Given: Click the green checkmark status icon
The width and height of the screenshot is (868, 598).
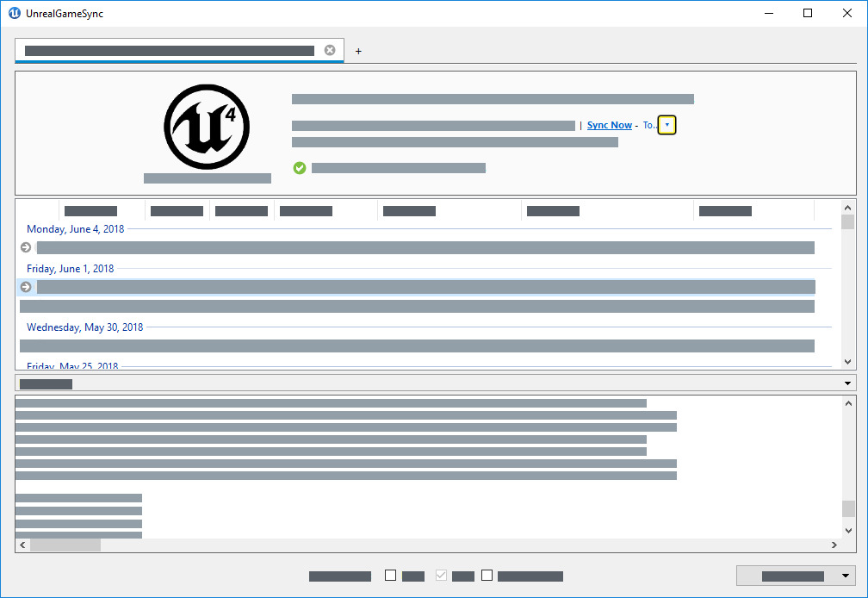Looking at the screenshot, I should point(300,168).
